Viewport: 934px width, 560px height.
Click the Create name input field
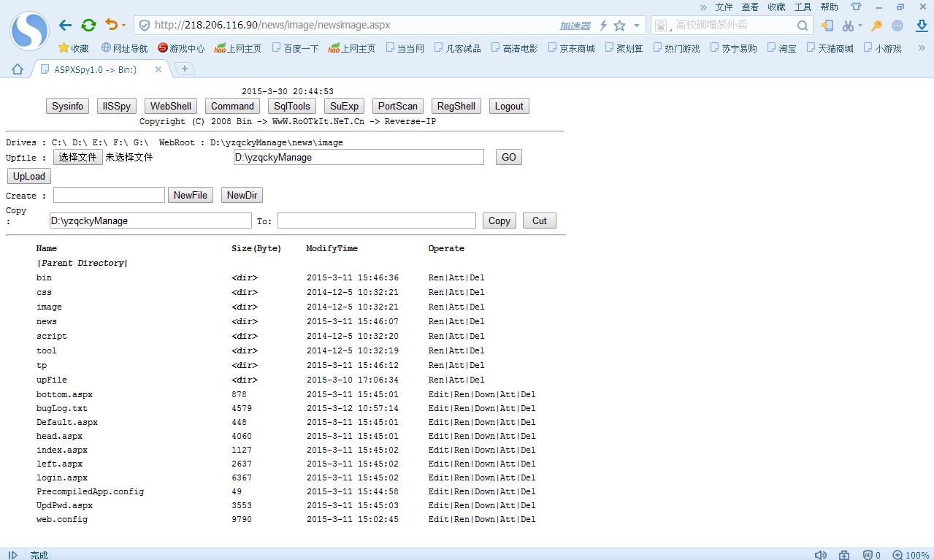click(x=109, y=195)
